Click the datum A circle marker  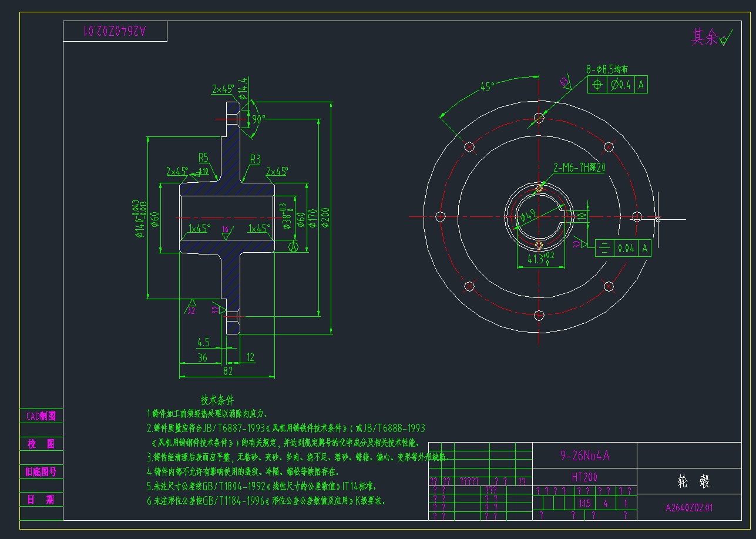pos(294,247)
